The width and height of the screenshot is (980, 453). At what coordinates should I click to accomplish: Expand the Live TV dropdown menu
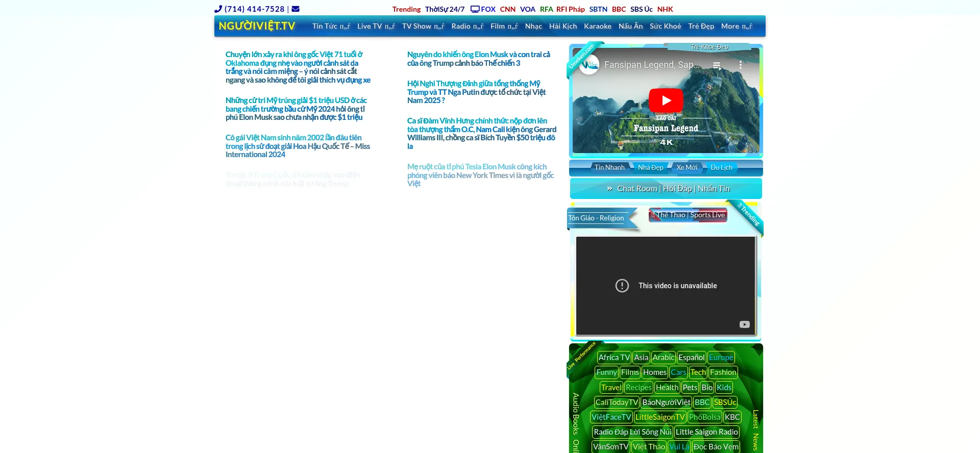[x=376, y=26]
